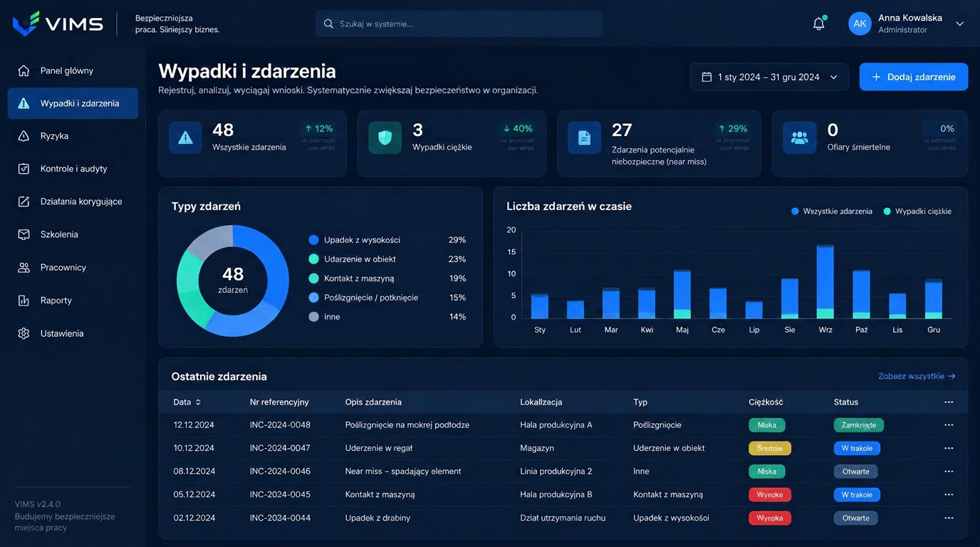Image resolution: width=980 pixels, height=547 pixels.
Task: Focus the Szukaj w systemie search field
Action: coord(459,24)
